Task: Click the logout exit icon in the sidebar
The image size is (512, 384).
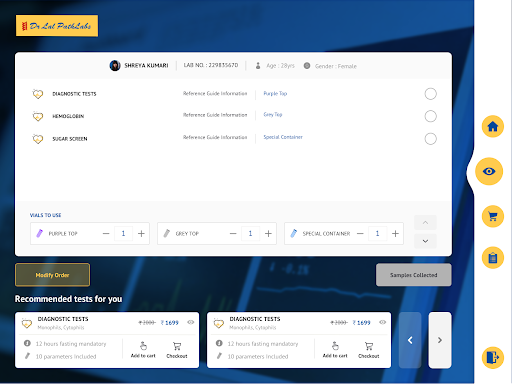Action: 493,357
